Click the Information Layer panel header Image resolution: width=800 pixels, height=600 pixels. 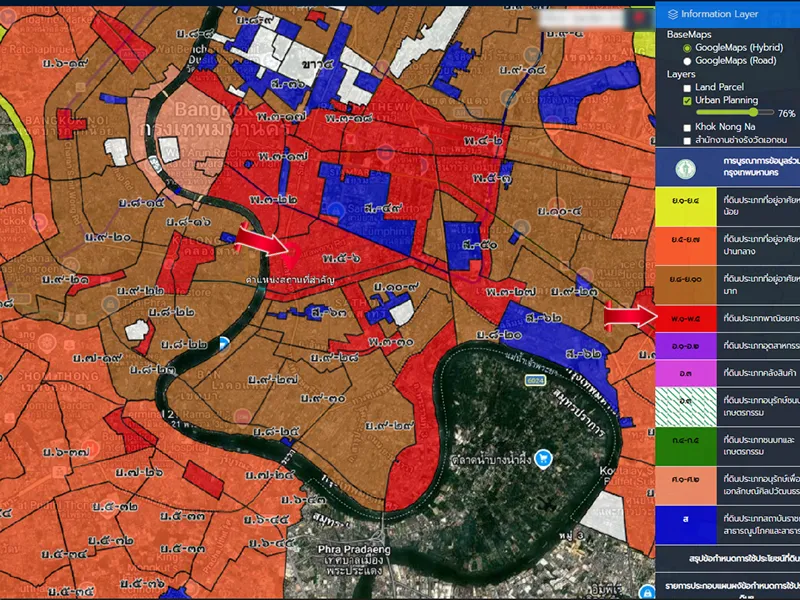click(x=727, y=14)
